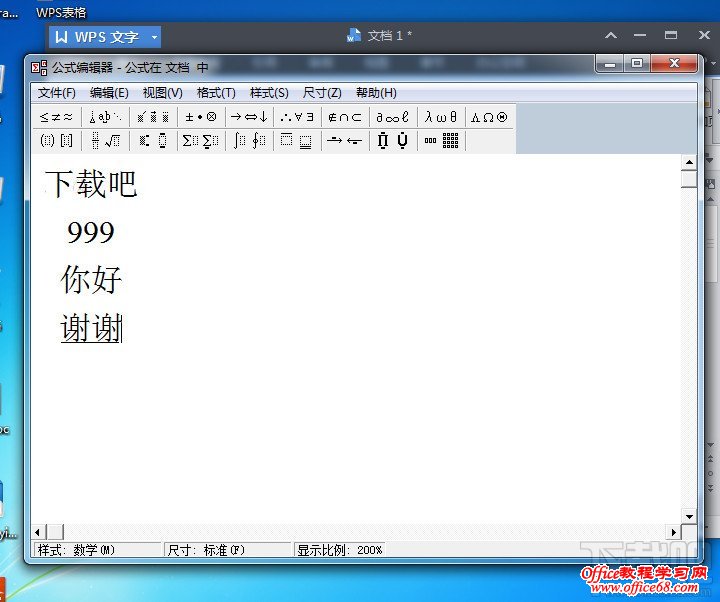Viewport: 720px width, 602px height.
Task: Open the relational symbols palette (≤≠≈)
Action: click(56, 117)
